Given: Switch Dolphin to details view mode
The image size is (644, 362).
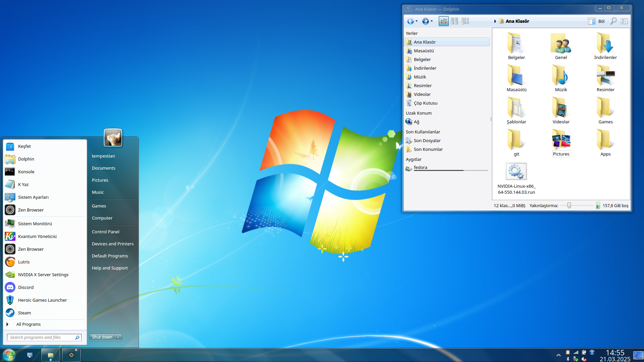Looking at the screenshot, I should click(x=465, y=21).
